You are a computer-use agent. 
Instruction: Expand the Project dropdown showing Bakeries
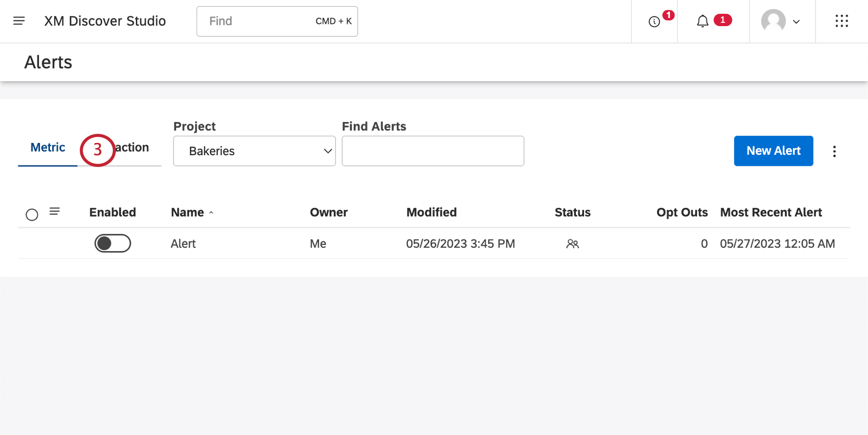pos(254,151)
